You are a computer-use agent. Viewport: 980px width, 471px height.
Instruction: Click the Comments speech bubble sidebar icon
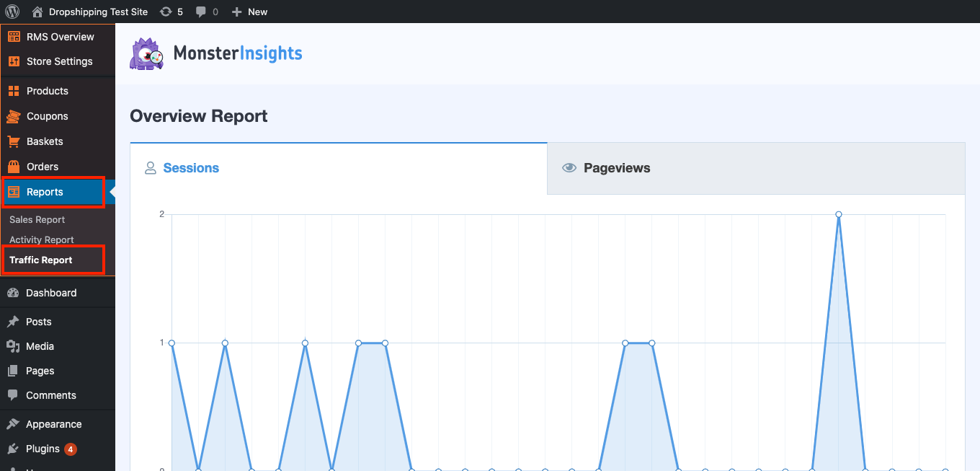click(x=13, y=395)
